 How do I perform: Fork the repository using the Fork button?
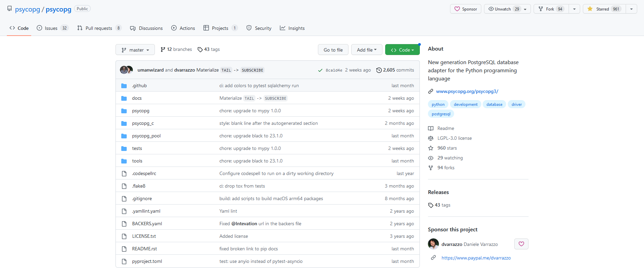click(x=551, y=9)
